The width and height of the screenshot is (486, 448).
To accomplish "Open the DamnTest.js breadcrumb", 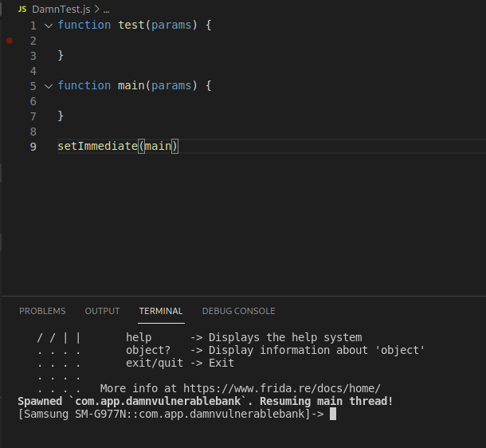I will click(61, 9).
